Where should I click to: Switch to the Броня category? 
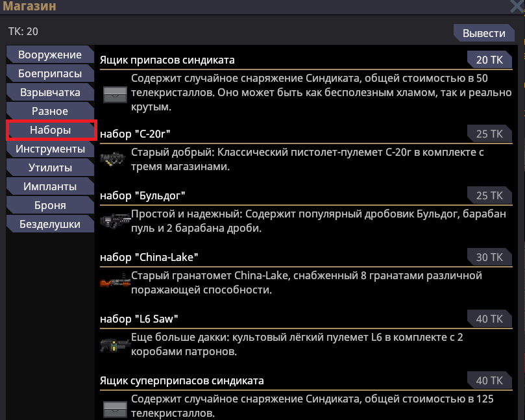pyautogui.click(x=50, y=205)
